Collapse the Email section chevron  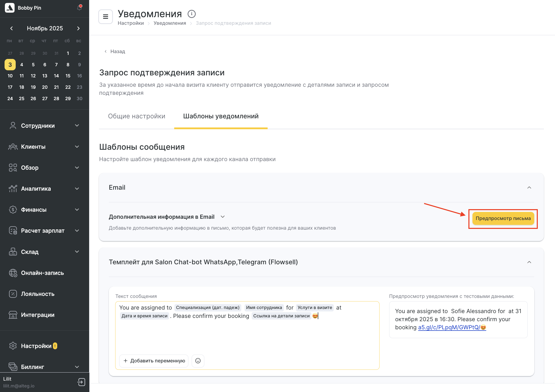[529, 187]
